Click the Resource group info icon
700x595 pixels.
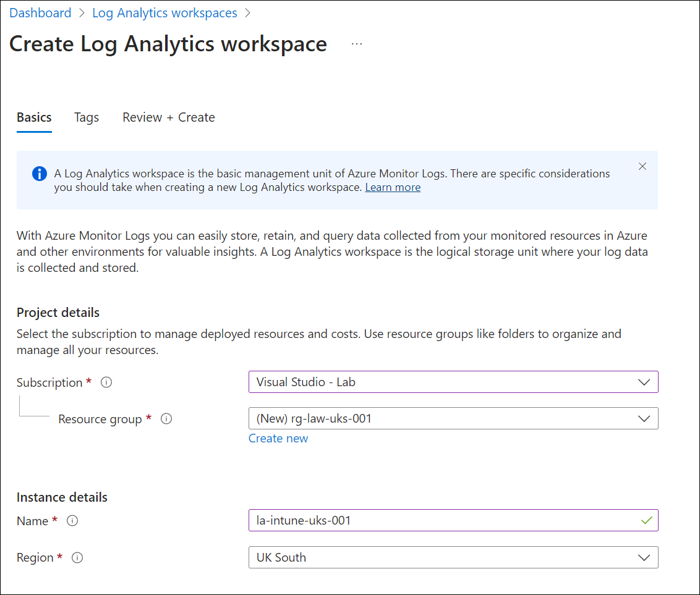[x=166, y=419]
